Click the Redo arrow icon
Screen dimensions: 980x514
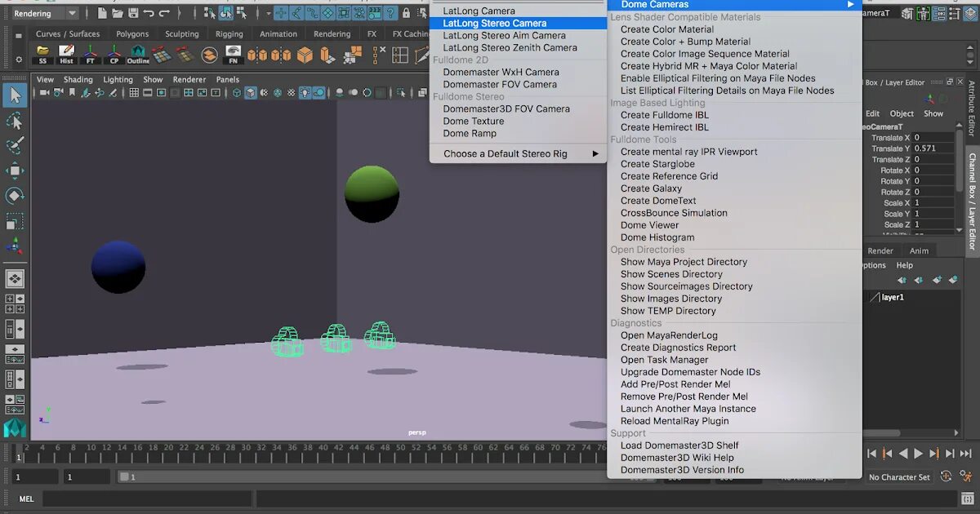pyautogui.click(x=165, y=13)
